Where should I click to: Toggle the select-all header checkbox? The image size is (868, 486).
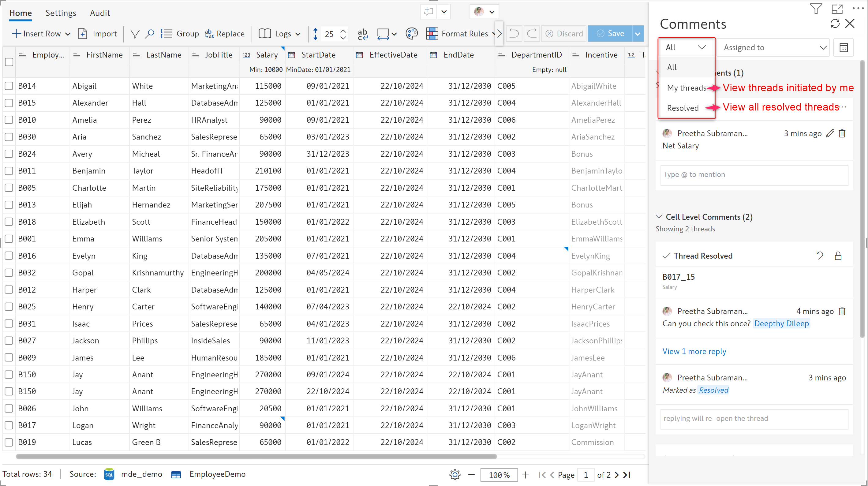pos(9,62)
